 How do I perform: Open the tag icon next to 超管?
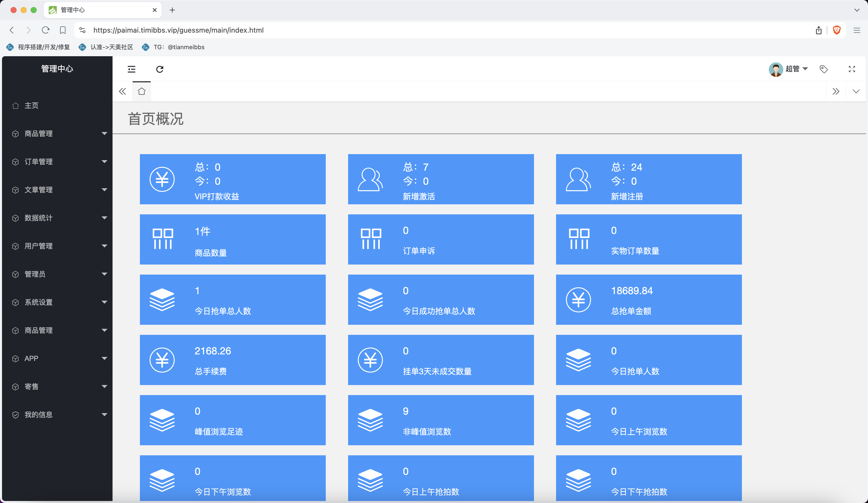pyautogui.click(x=823, y=69)
